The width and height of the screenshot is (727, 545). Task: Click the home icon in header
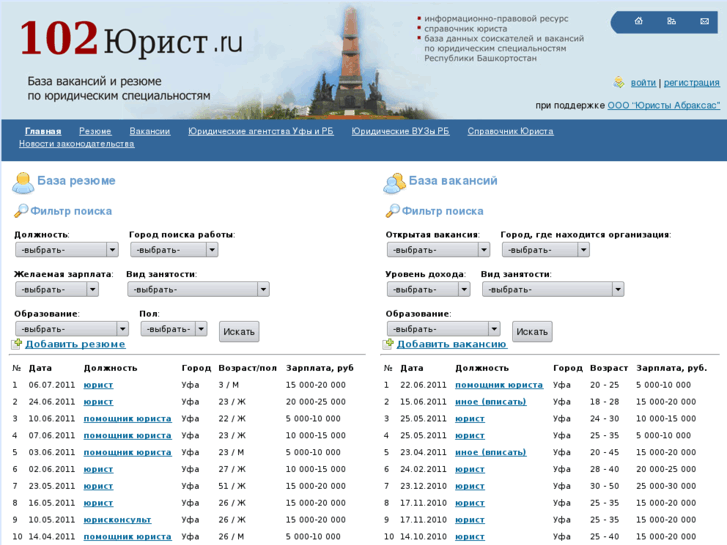tap(638, 21)
